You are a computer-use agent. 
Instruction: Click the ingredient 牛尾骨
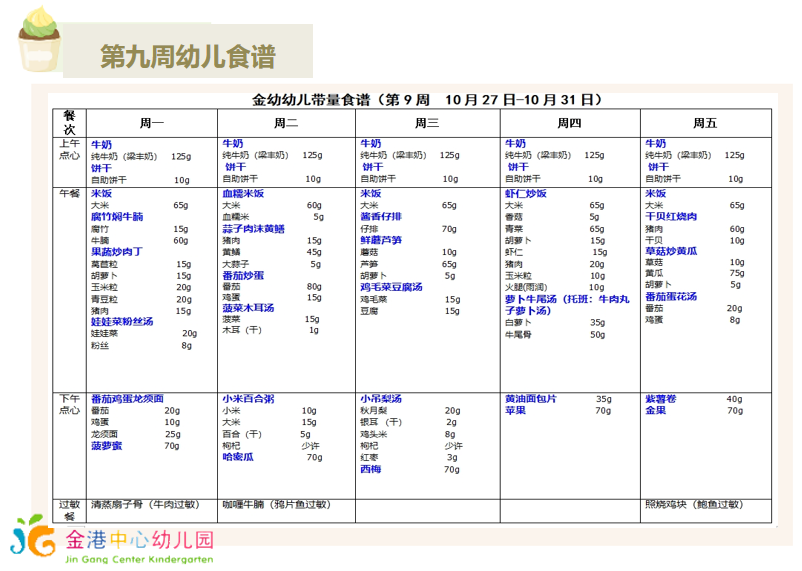[x=518, y=335]
